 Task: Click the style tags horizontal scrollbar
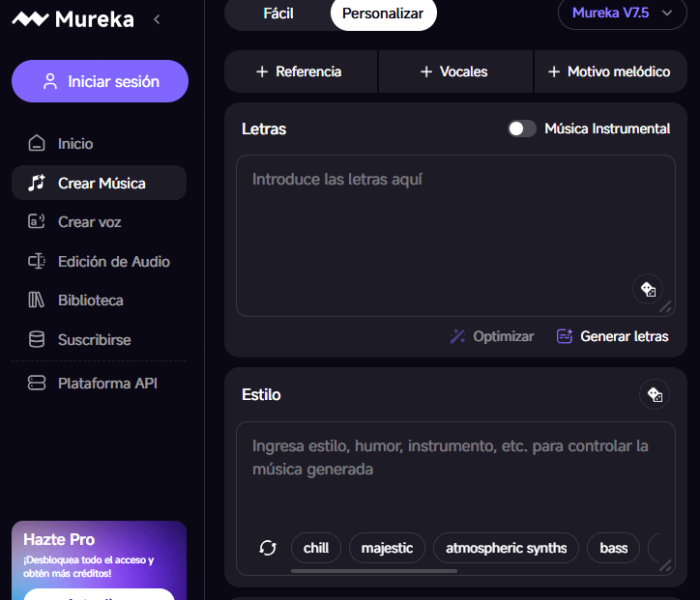click(x=374, y=571)
